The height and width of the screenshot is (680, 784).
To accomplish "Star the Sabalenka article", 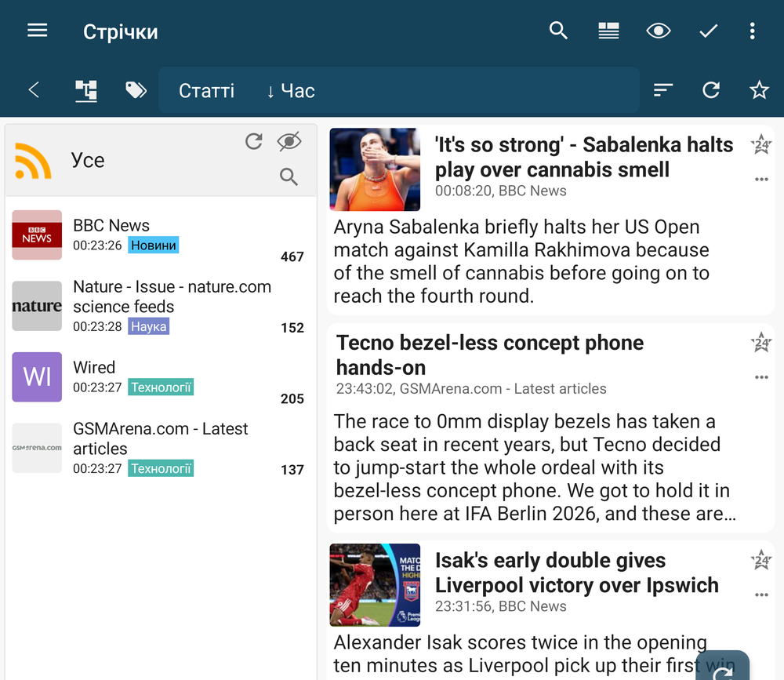I will click(x=761, y=144).
